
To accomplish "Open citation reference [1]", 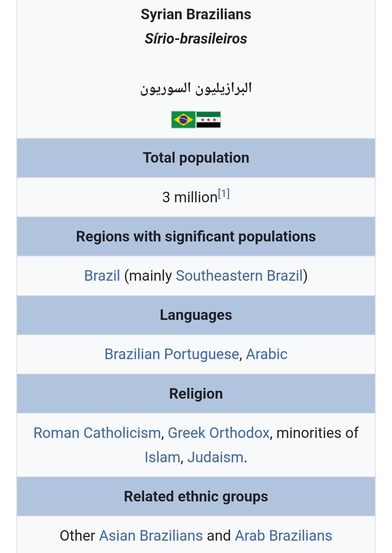I will point(224,194).
